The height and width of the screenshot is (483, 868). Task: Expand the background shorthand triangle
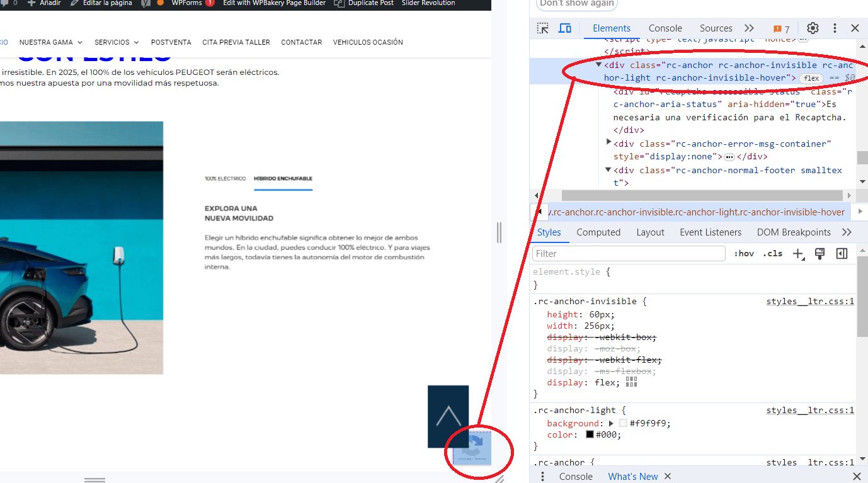(x=611, y=424)
